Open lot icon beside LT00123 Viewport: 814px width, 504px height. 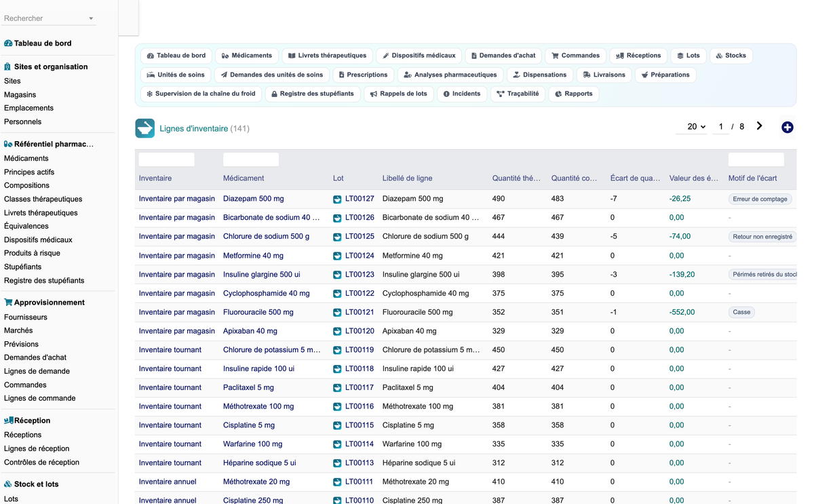coord(337,275)
